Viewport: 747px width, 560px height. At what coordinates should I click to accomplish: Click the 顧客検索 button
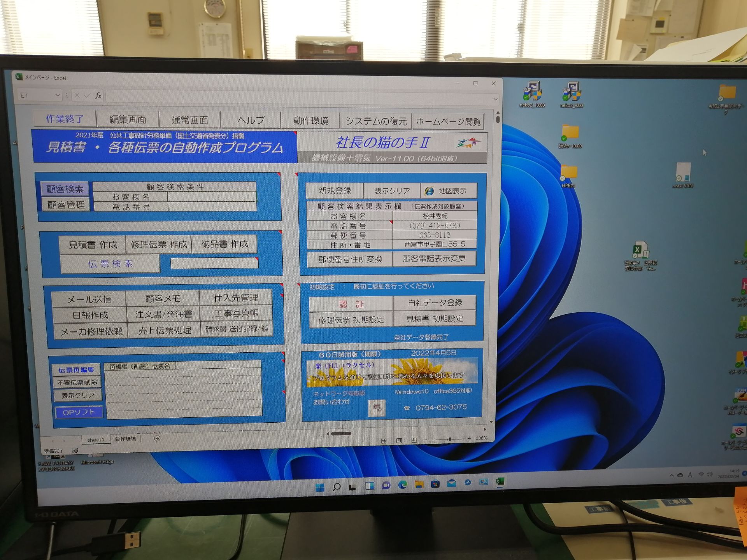(65, 189)
